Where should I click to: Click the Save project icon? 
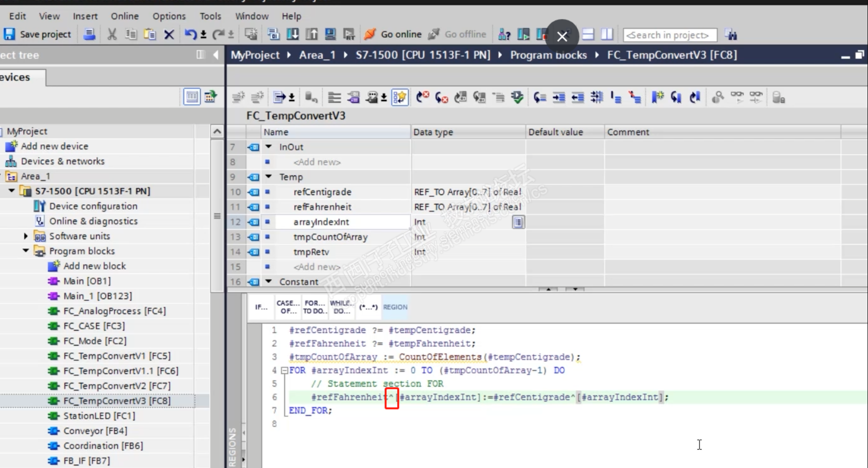point(9,34)
